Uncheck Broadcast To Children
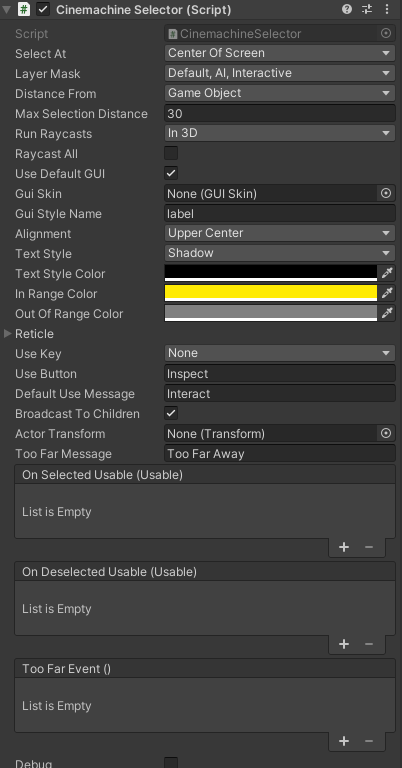The width and height of the screenshot is (402, 768). click(x=171, y=413)
